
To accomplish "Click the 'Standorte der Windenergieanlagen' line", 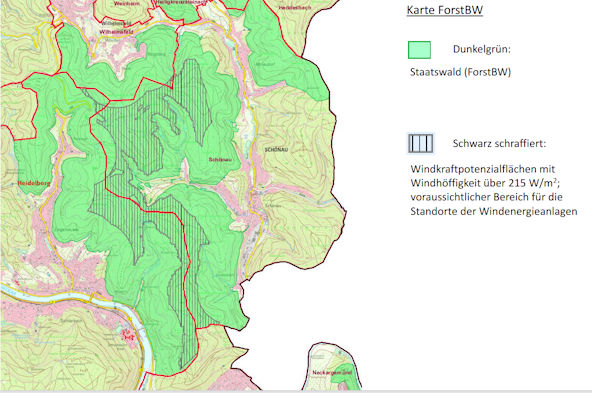I will [494, 211].
